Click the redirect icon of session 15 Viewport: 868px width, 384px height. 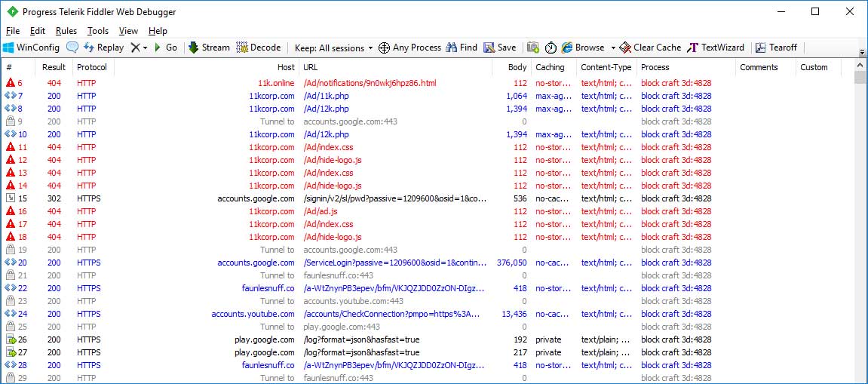click(x=11, y=198)
